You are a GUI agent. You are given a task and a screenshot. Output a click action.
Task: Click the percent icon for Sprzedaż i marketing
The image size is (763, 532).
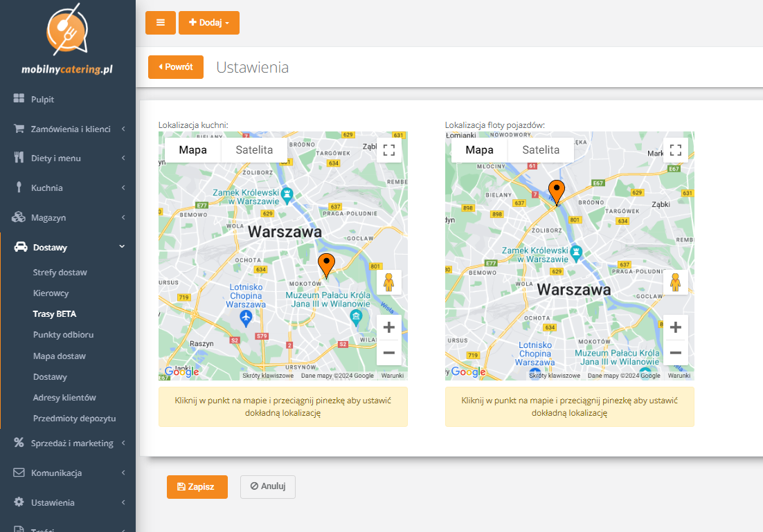click(x=19, y=443)
